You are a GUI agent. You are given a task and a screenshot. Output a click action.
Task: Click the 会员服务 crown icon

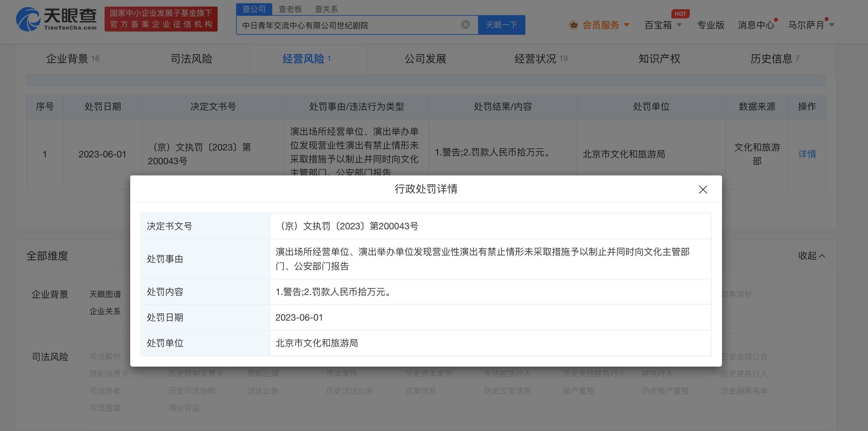click(573, 25)
